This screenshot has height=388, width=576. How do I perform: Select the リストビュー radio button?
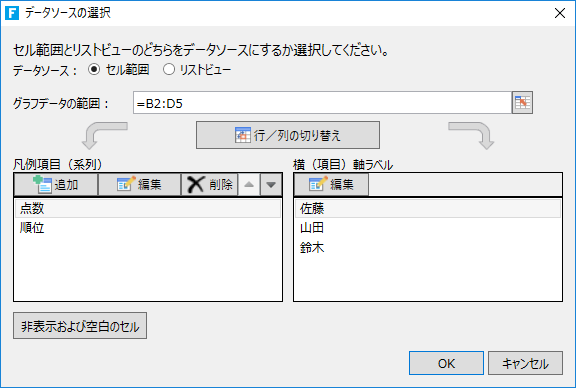[x=169, y=69]
